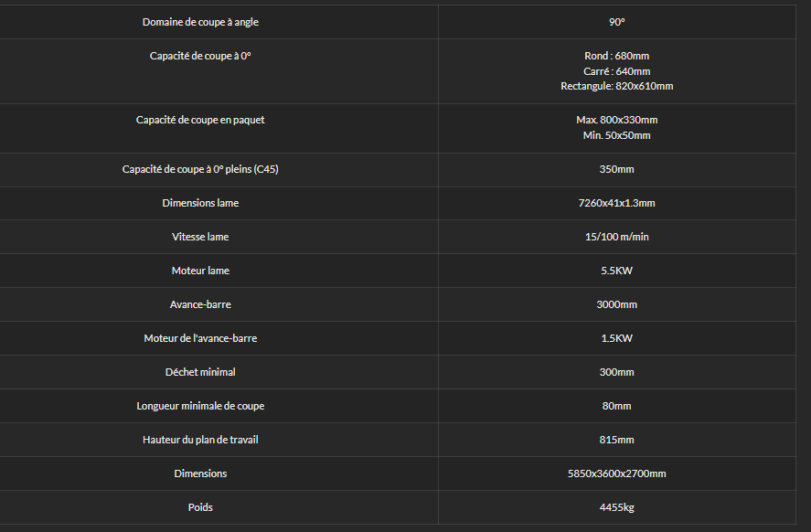Click 'Hauteur du plan de travail' label

click(200, 440)
